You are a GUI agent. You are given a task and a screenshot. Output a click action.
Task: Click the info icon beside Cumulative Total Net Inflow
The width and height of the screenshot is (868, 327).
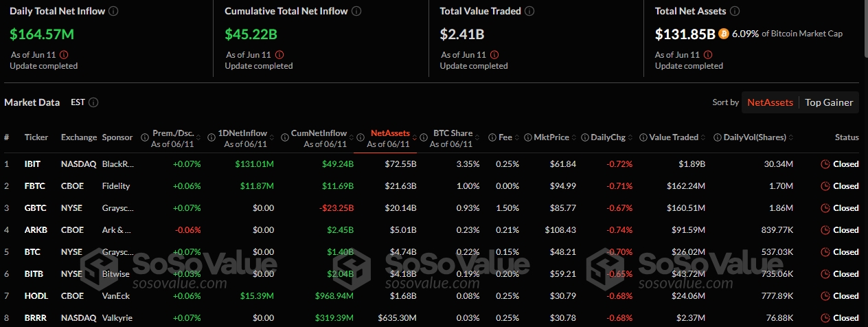click(356, 12)
